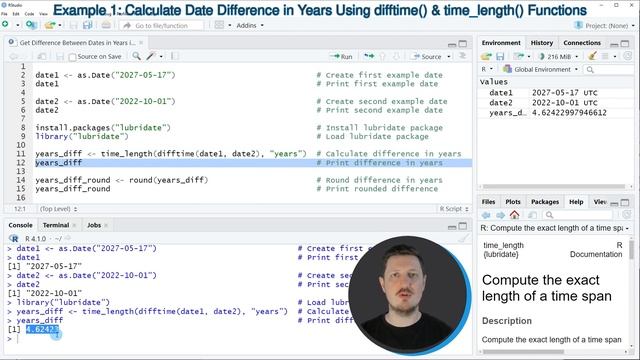Click the Source button
640x360 pixels.
tap(427, 56)
